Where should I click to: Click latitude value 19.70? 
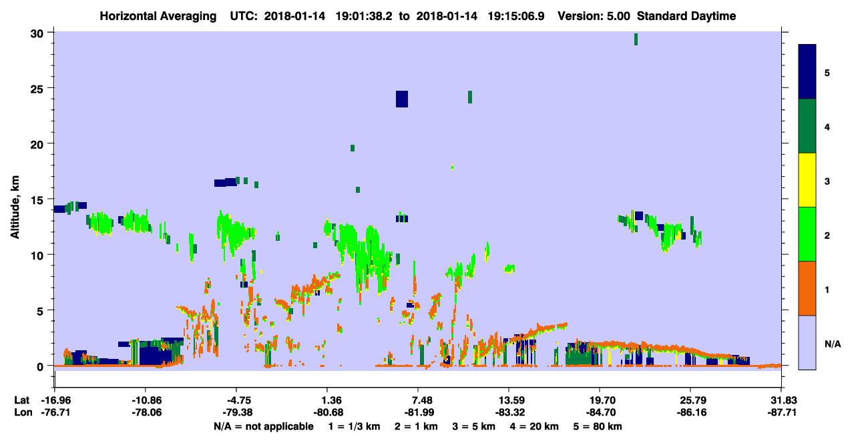pyautogui.click(x=600, y=400)
